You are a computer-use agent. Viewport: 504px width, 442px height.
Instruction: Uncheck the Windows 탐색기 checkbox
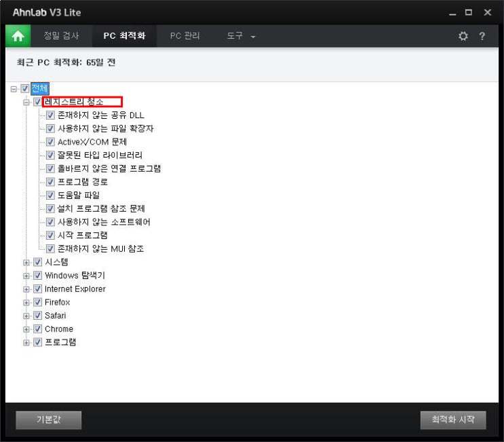click(37, 276)
